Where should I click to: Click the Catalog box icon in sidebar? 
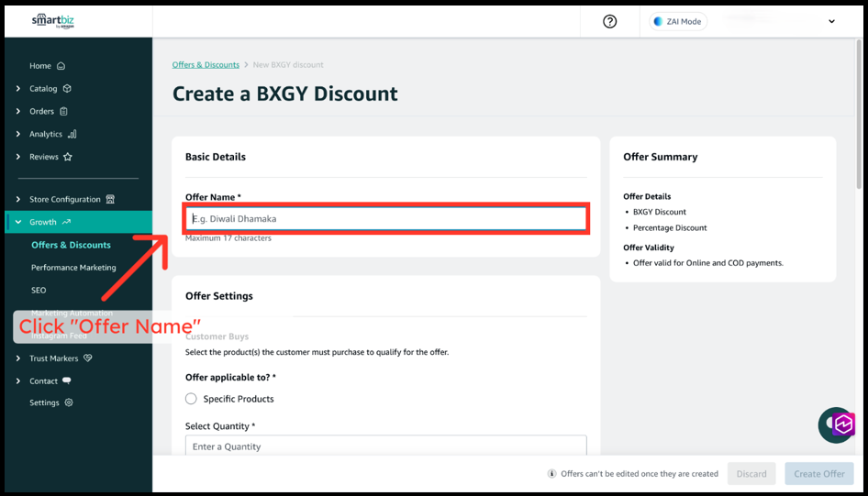[67, 89]
